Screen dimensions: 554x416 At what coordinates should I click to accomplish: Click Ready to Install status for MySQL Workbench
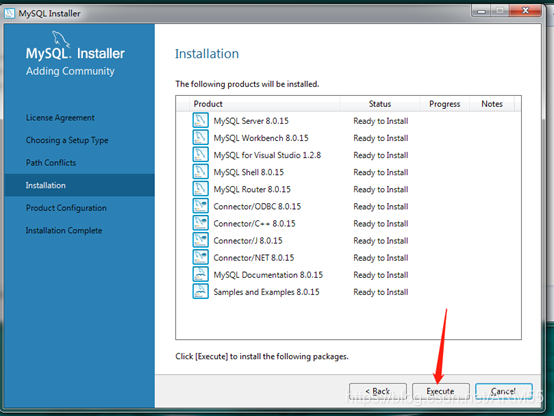click(381, 138)
